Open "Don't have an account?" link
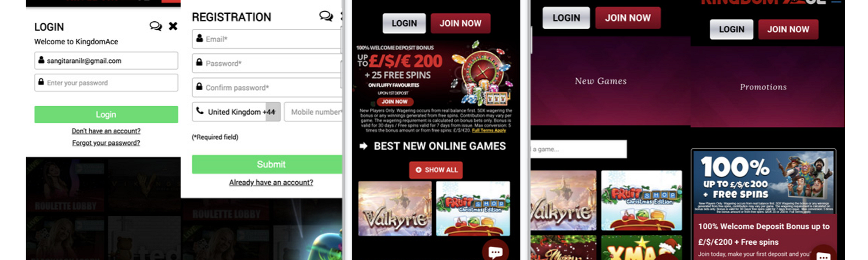 (x=106, y=131)
